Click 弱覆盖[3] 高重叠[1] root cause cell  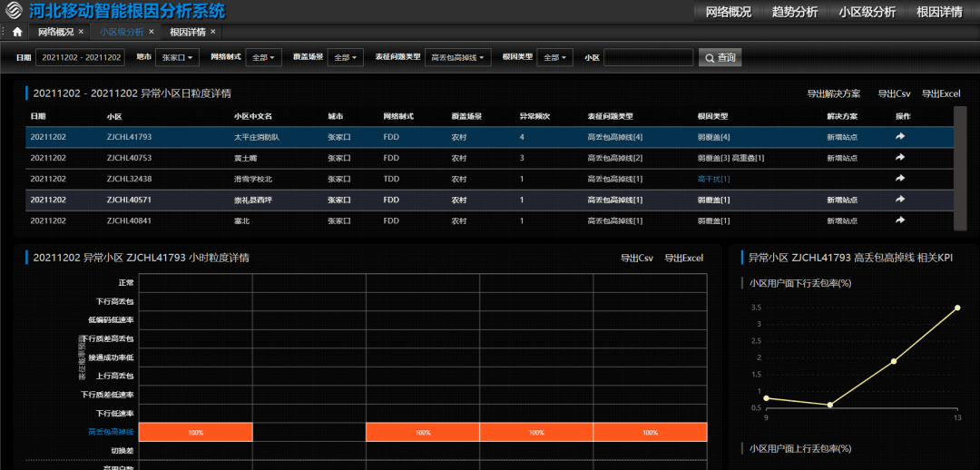[x=730, y=158]
